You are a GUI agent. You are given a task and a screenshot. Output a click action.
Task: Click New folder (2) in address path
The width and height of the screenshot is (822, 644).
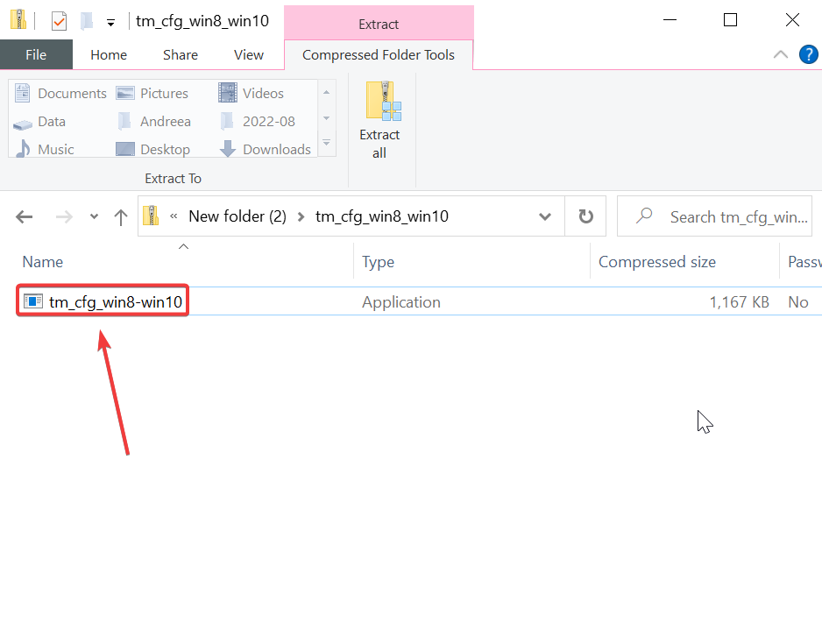coord(237,216)
